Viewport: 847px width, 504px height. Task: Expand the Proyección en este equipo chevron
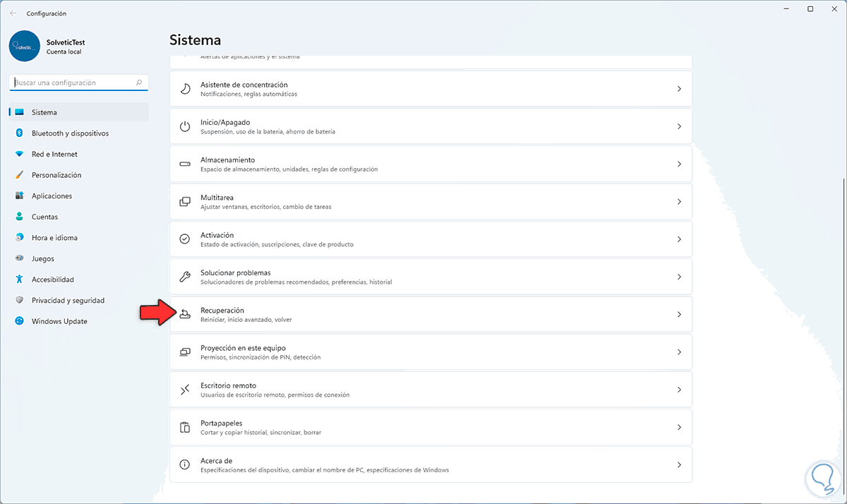tap(679, 352)
